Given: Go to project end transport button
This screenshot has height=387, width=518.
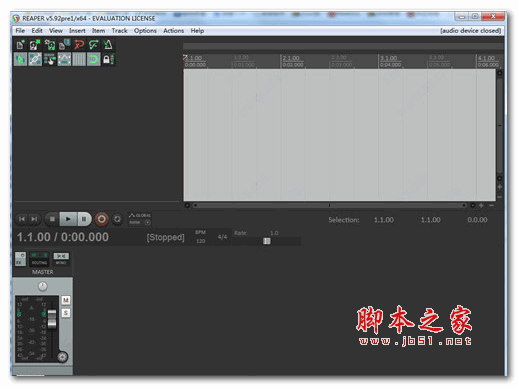Looking at the screenshot, I should click(34, 219).
